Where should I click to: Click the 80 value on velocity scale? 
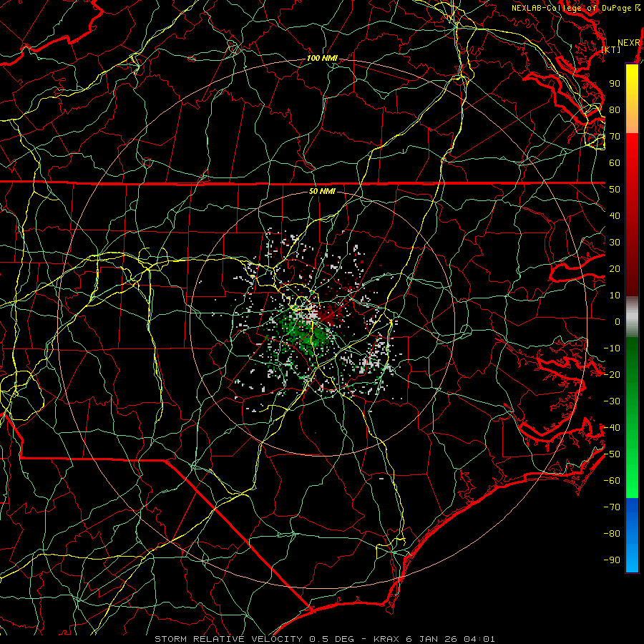615,109
